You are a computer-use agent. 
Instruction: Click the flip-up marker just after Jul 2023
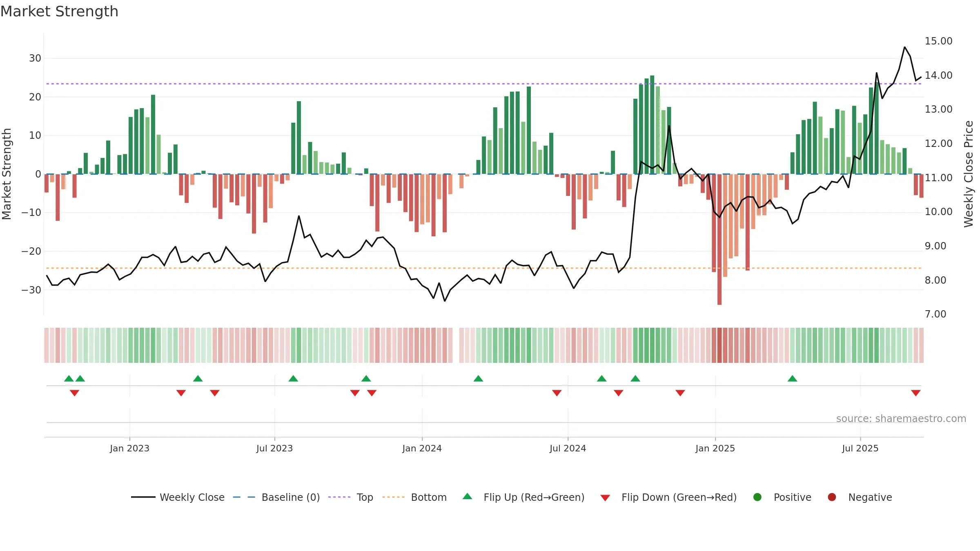tap(293, 378)
